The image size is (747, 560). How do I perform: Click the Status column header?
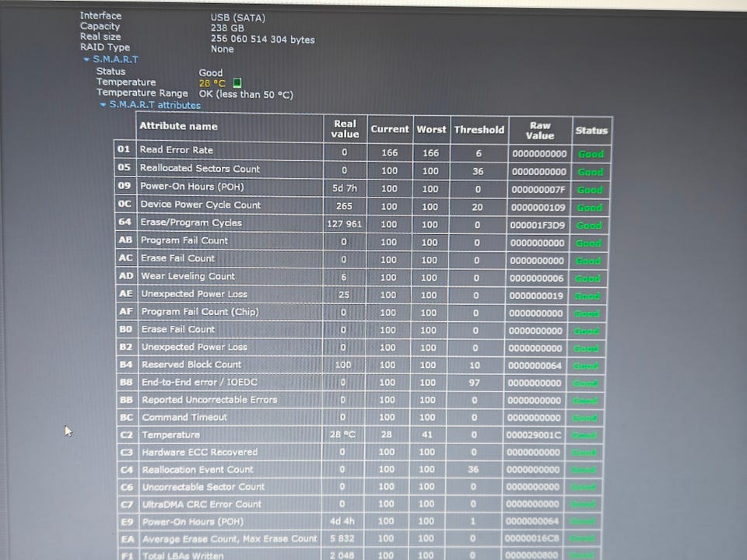[x=591, y=131]
